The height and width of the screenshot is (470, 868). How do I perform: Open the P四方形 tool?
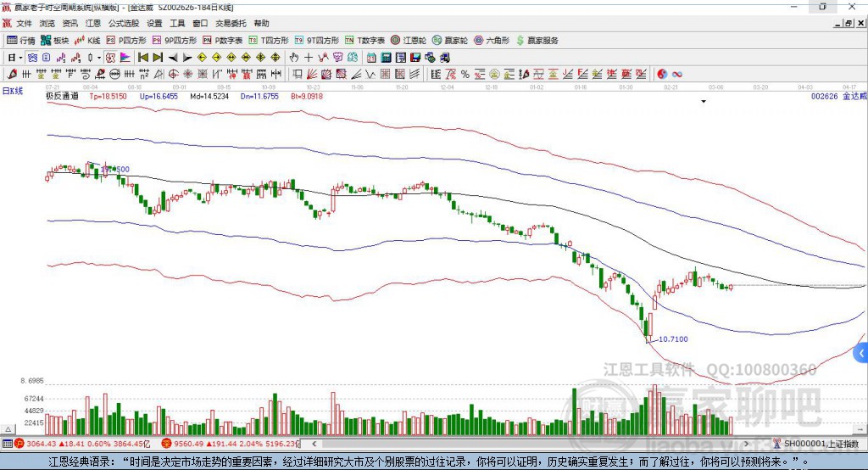(x=126, y=41)
